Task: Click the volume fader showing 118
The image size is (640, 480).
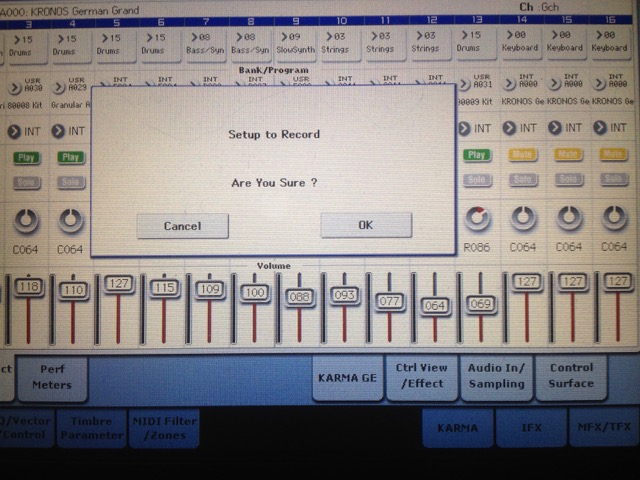Action: point(29,287)
